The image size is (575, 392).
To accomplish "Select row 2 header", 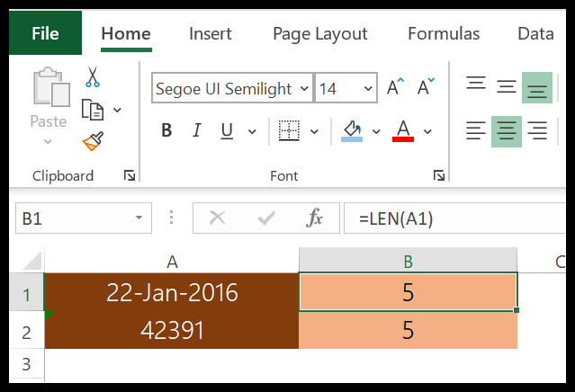I will [26, 332].
